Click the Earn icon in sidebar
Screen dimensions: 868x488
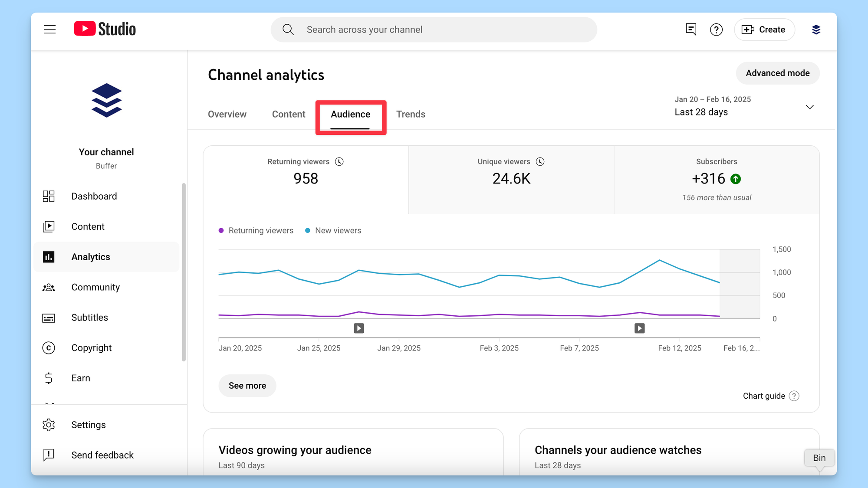coord(49,378)
